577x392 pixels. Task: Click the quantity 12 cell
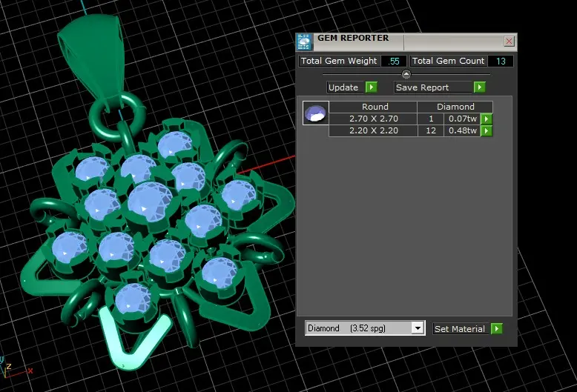click(x=431, y=130)
